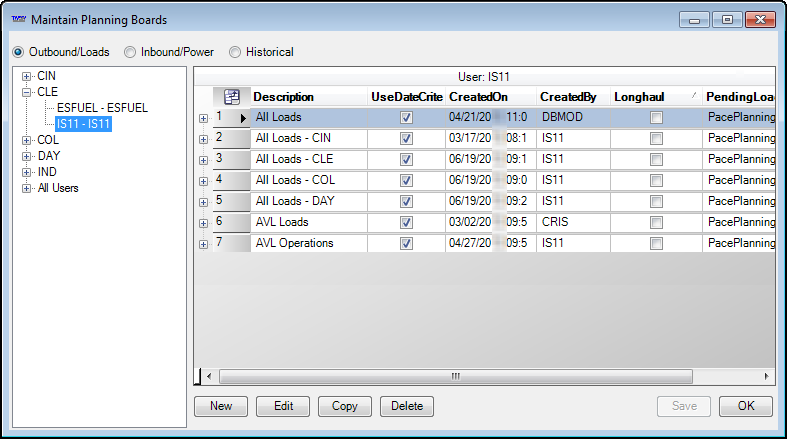Expand the IND tree node
The height and width of the screenshot is (439, 787).
(x=26, y=173)
